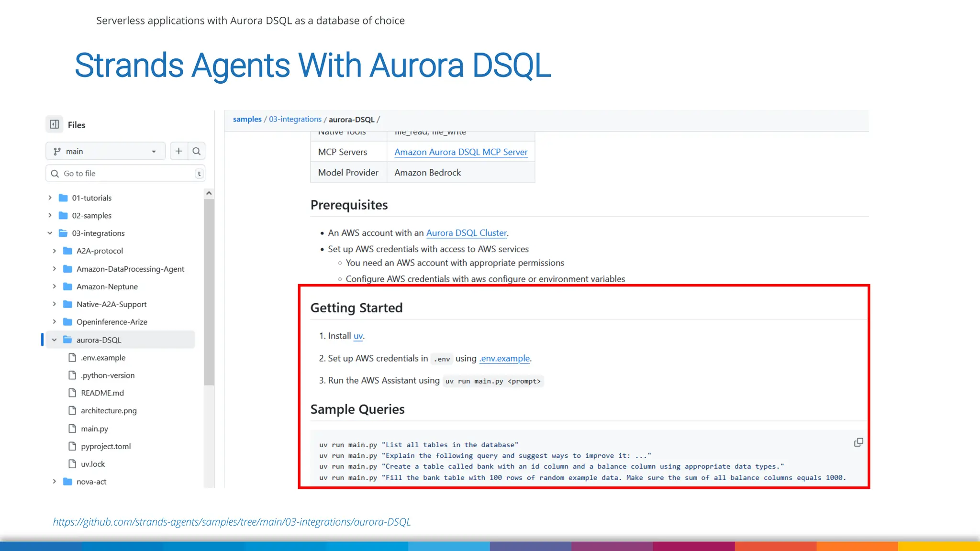
Task: Focus the Go to file search field
Action: (125, 173)
